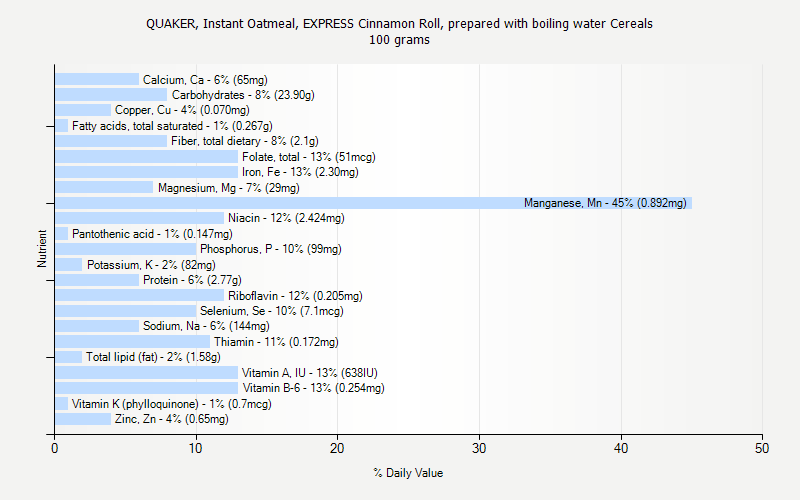Click the Magnesium, Mg - 7% label
Screen dimensions: 800x500
coord(229,188)
